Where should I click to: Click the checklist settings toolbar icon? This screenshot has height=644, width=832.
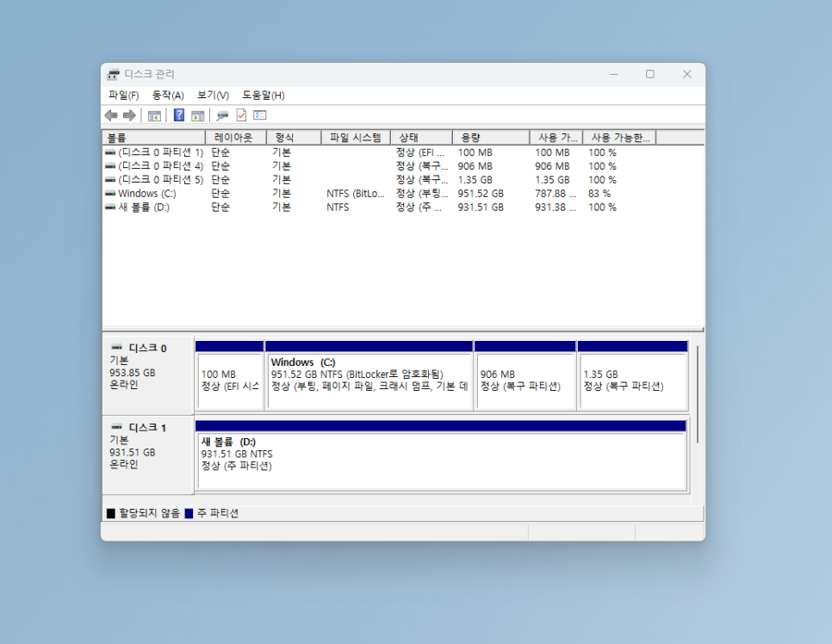259,115
